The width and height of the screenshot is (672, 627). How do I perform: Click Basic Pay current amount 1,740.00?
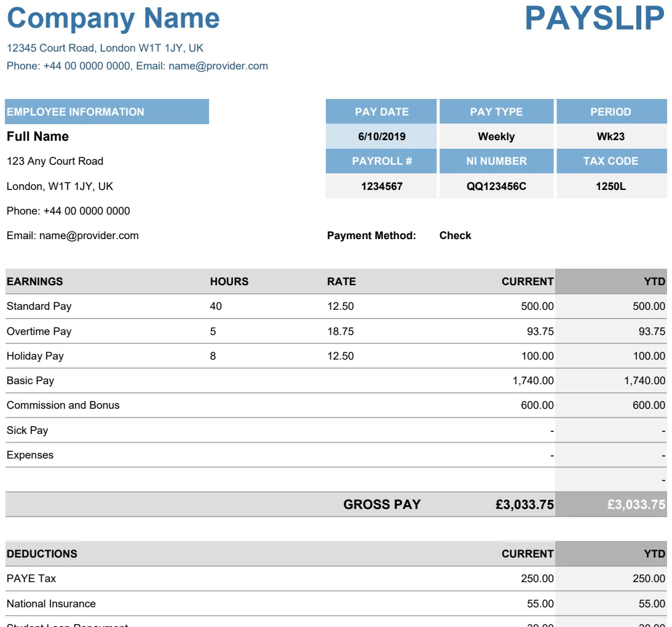[x=533, y=381]
